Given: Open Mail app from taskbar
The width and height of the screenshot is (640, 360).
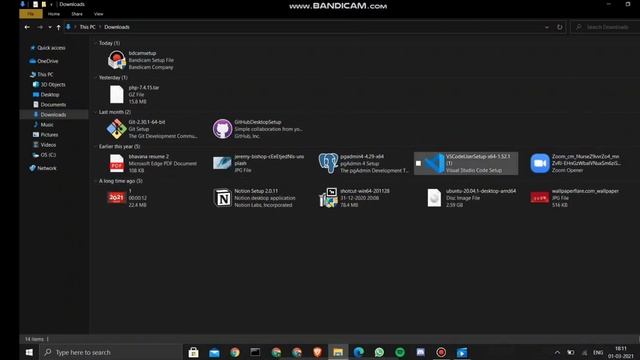Looking at the screenshot, I should [214, 352].
